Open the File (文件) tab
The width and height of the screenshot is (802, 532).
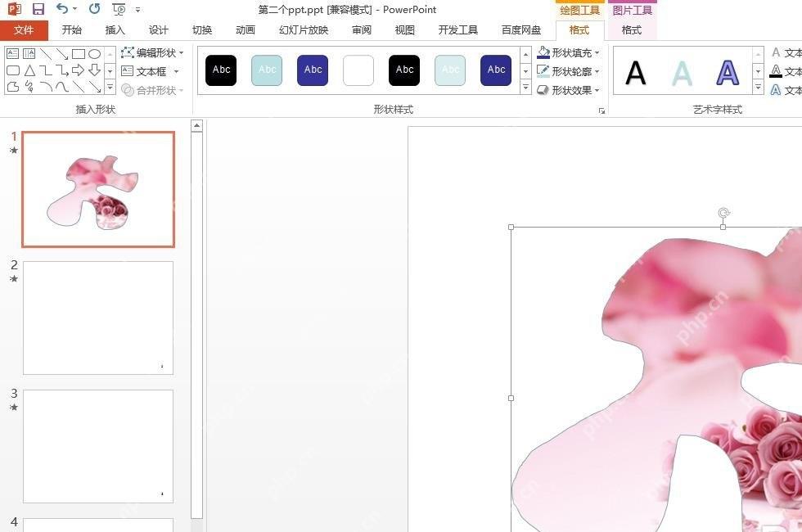pos(24,30)
